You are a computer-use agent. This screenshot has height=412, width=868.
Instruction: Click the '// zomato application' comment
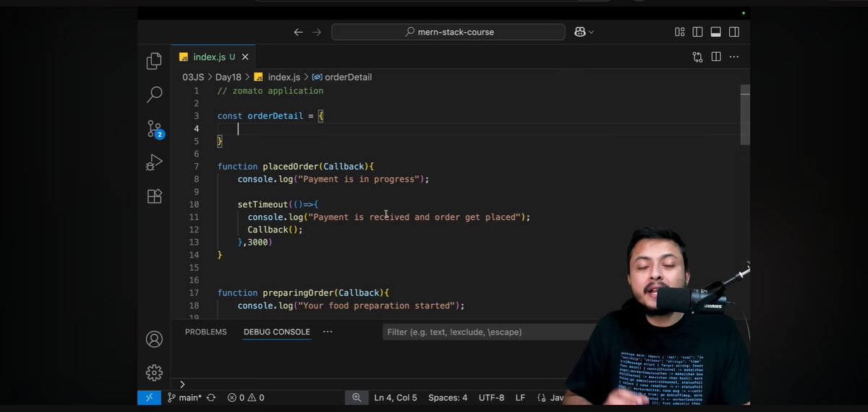(x=271, y=91)
